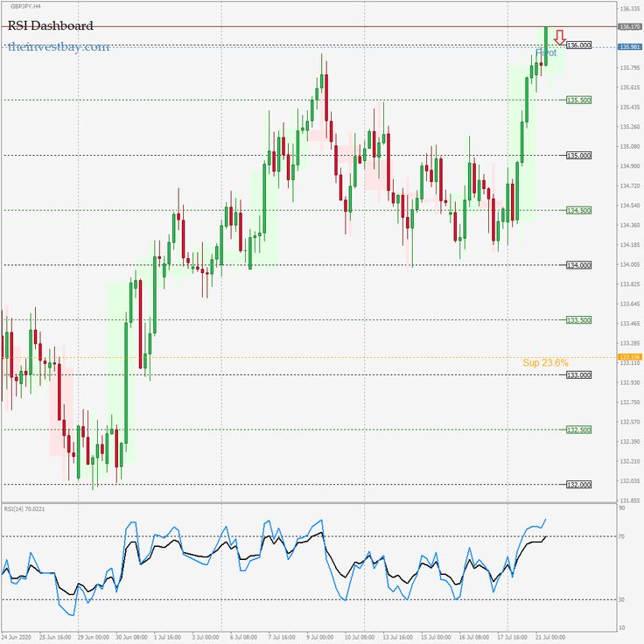Click the 132.210 price scale value
Image resolution: width=644 pixels, height=644 pixels.
tap(630, 461)
